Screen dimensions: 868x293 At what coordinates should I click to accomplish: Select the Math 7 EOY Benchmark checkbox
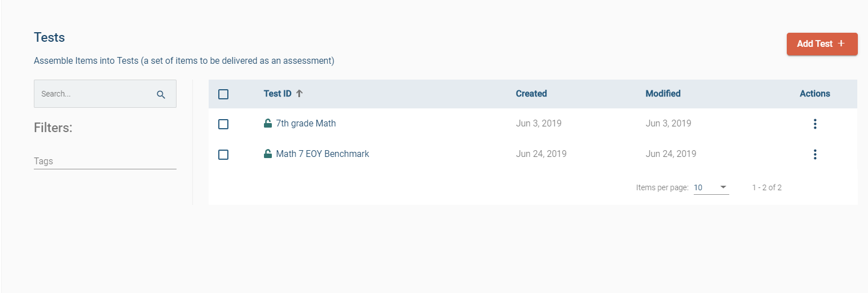click(x=223, y=154)
